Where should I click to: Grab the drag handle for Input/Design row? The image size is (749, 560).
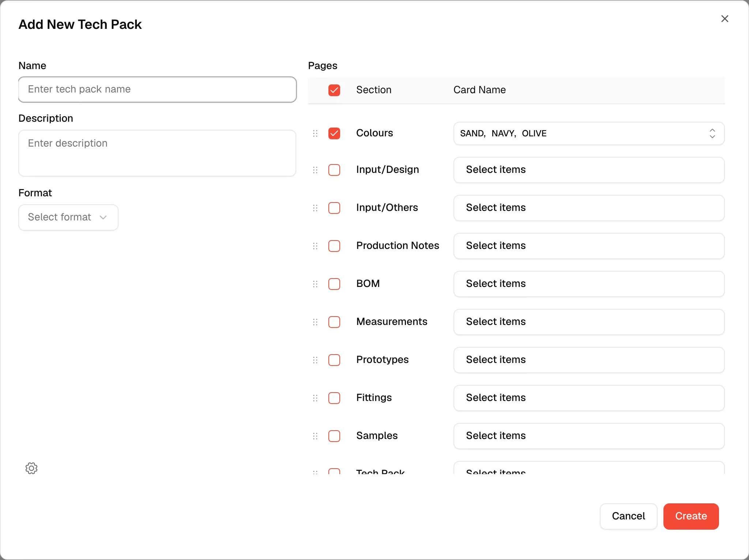point(315,170)
